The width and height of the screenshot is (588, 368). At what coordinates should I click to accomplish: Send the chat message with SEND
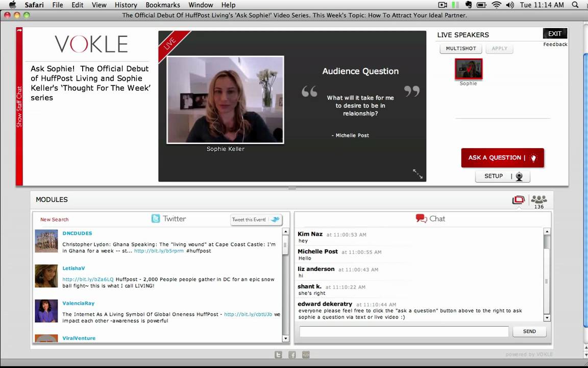point(529,331)
